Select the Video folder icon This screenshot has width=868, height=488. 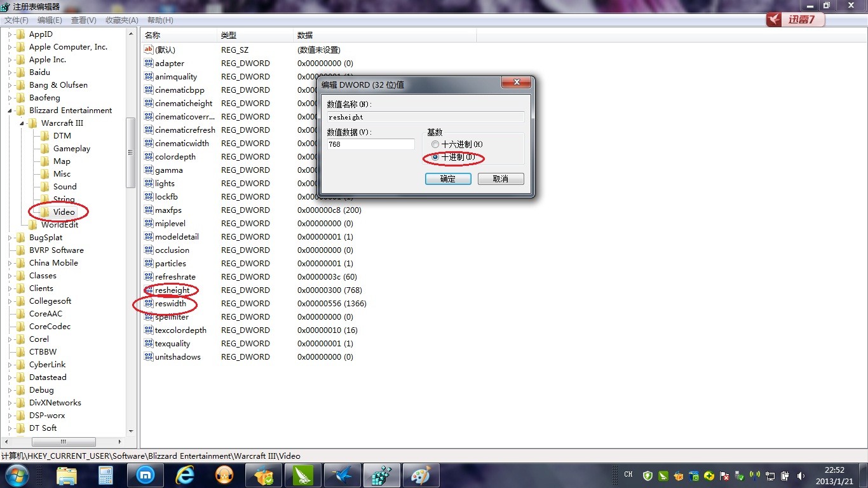click(44, 212)
